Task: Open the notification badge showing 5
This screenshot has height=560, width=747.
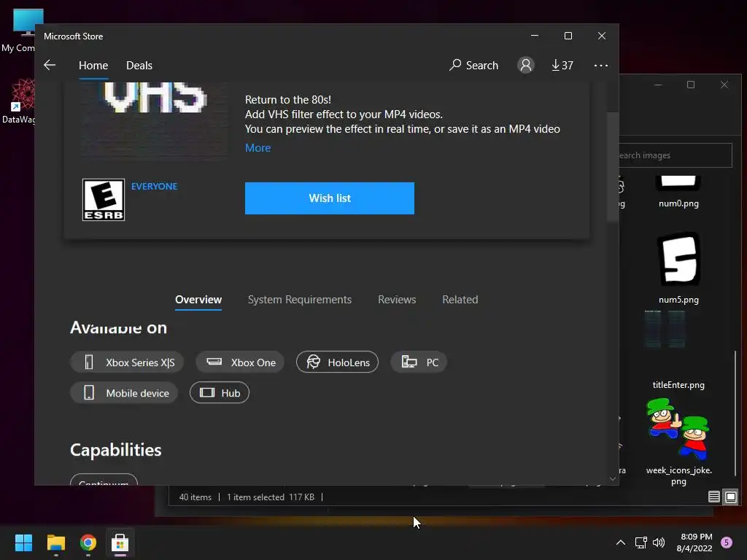Action: pyautogui.click(x=727, y=542)
